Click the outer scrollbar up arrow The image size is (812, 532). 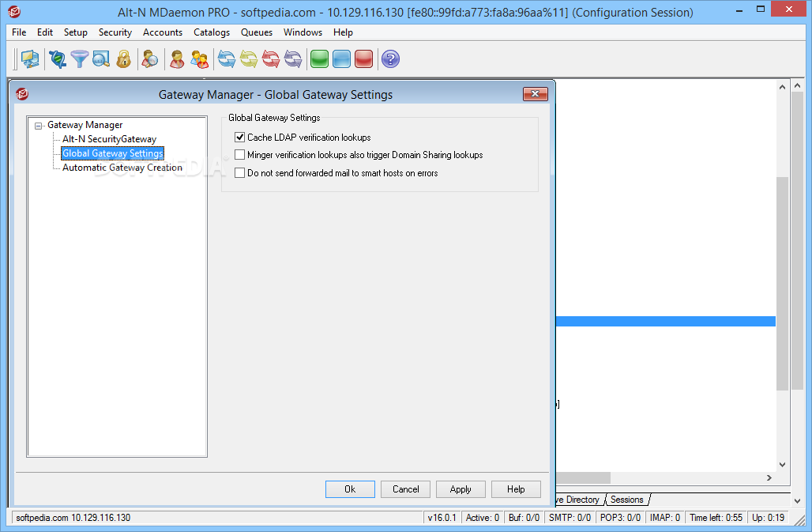[x=798, y=85]
